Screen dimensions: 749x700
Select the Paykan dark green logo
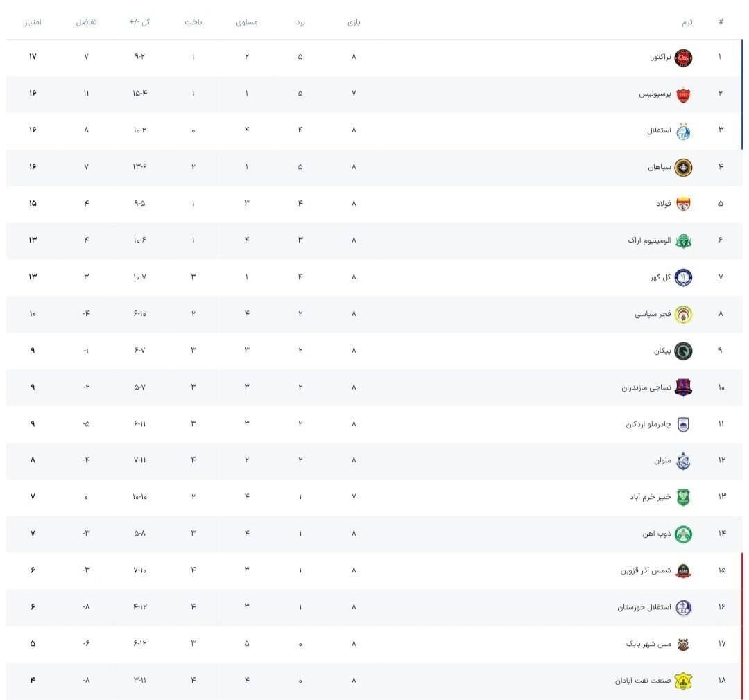[683, 351]
